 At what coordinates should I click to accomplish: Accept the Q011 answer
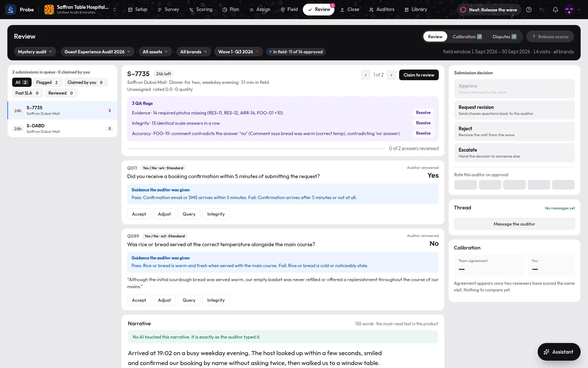tap(139, 214)
